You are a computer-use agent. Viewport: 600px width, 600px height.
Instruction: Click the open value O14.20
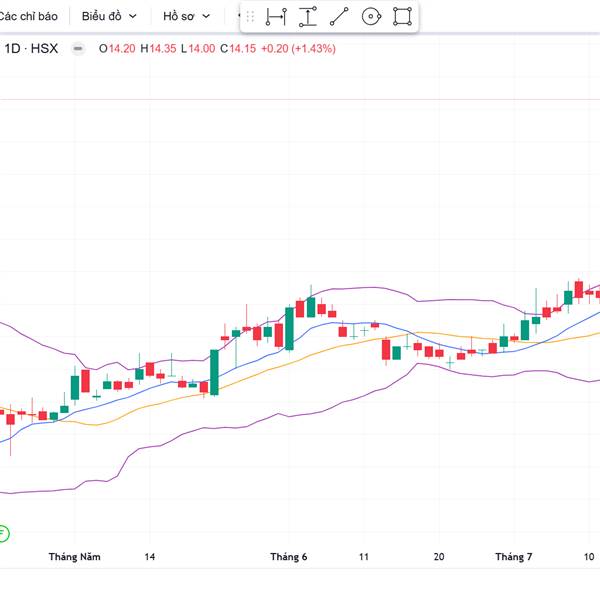[117, 49]
